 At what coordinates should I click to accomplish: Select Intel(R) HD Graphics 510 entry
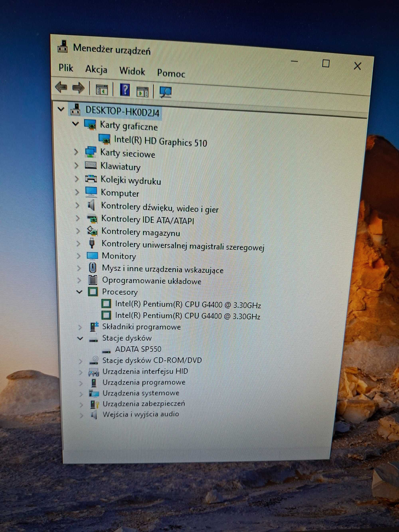point(160,141)
